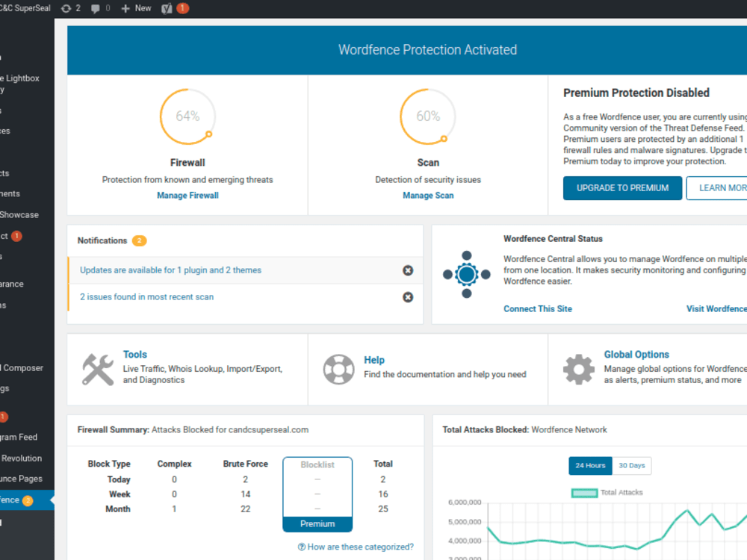Click the Wordfence Central network icon
Screen dimensions: 747x560
[x=466, y=274]
